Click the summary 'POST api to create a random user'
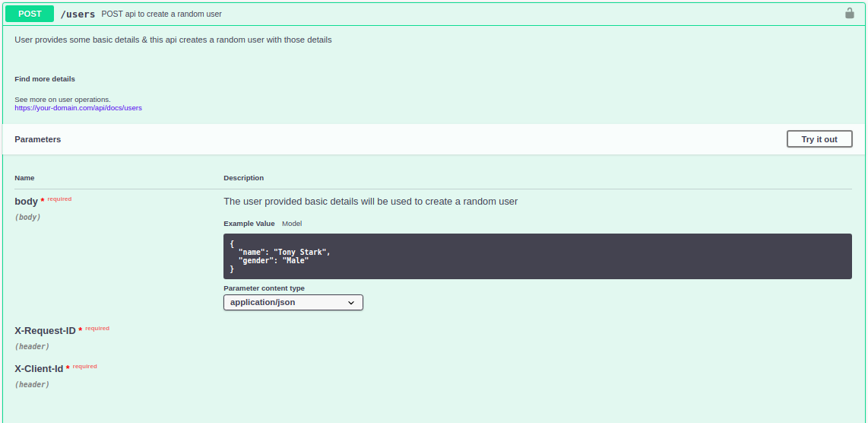The width and height of the screenshot is (868, 423). pos(161,14)
